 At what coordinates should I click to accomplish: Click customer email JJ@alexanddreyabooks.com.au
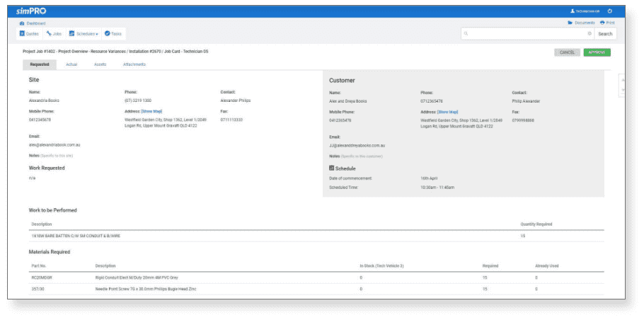[x=357, y=146]
